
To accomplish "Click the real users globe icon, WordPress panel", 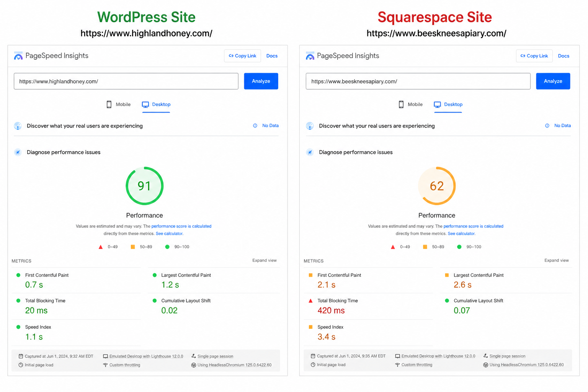I will tap(18, 126).
